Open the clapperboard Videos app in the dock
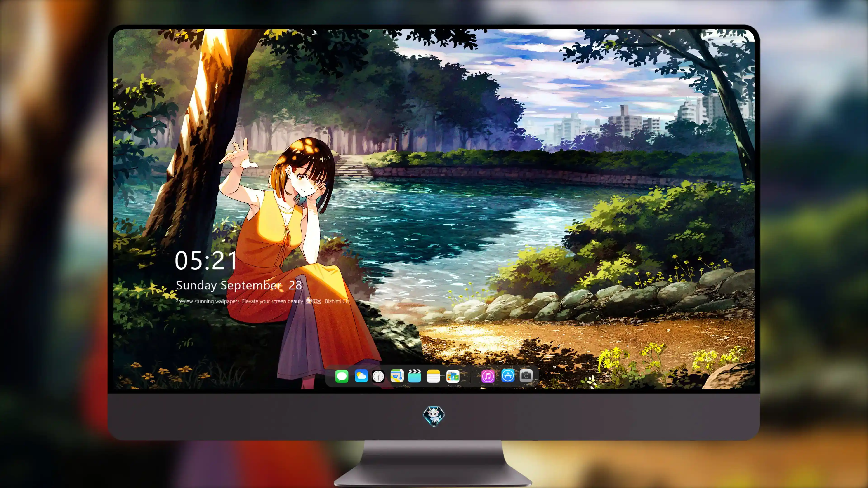The width and height of the screenshot is (868, 488). pos(415,376)
